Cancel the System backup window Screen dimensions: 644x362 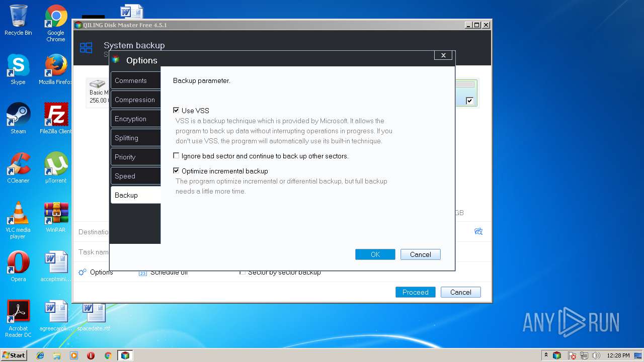click(x=461, y=292)
